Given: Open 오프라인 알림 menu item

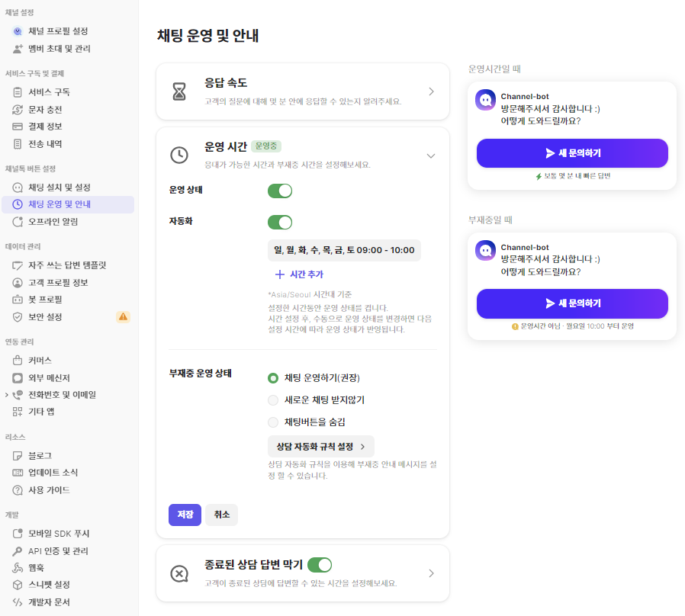Looking at the screenshot, I should [x=53, y=222].
